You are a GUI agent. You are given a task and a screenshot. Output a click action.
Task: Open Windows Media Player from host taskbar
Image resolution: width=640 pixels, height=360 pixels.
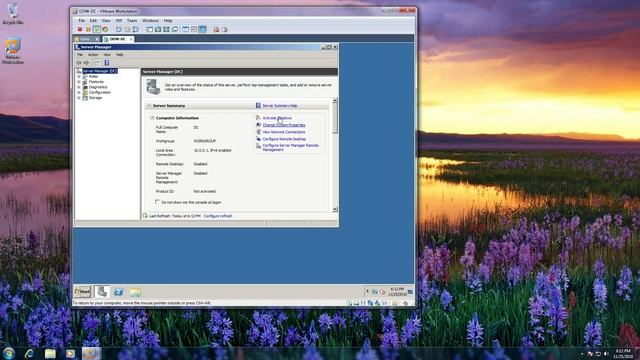click(x=71, y=353)
